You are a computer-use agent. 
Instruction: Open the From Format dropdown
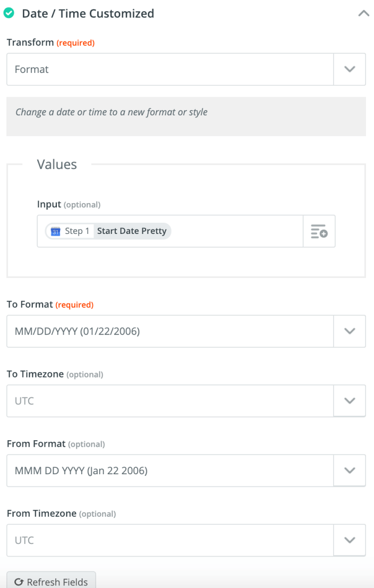170,470
